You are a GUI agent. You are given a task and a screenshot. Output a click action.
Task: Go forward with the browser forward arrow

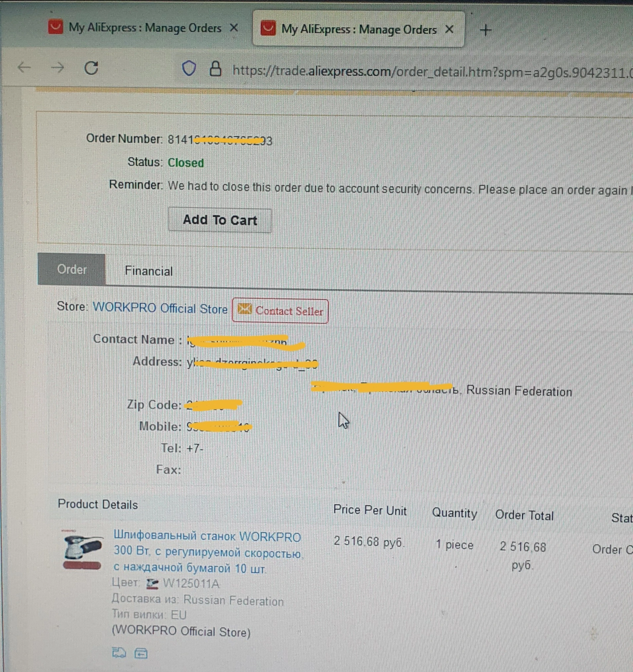57,68
